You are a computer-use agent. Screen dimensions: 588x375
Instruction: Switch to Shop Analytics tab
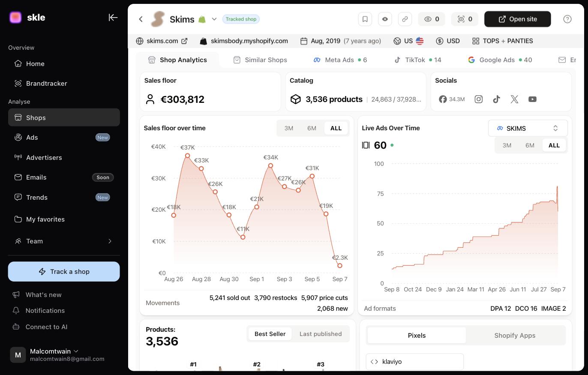177,60
